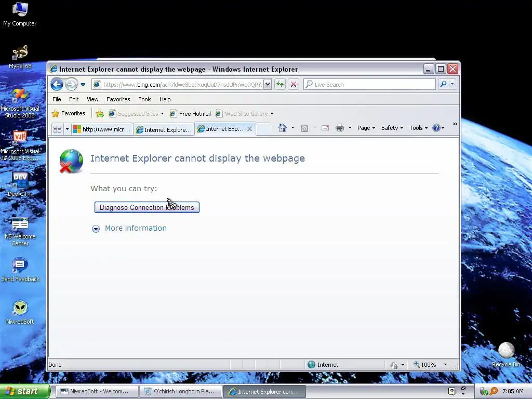532x399 pixels.
Task: Switch to NiwradSoft - Welcome taskbar window
Action: [97, 391]
